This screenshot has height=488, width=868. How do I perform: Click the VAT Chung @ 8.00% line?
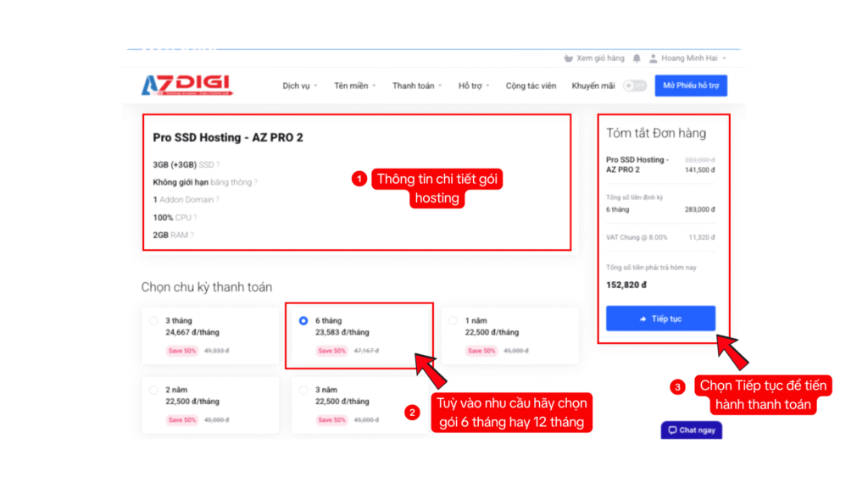click(660, 237)
